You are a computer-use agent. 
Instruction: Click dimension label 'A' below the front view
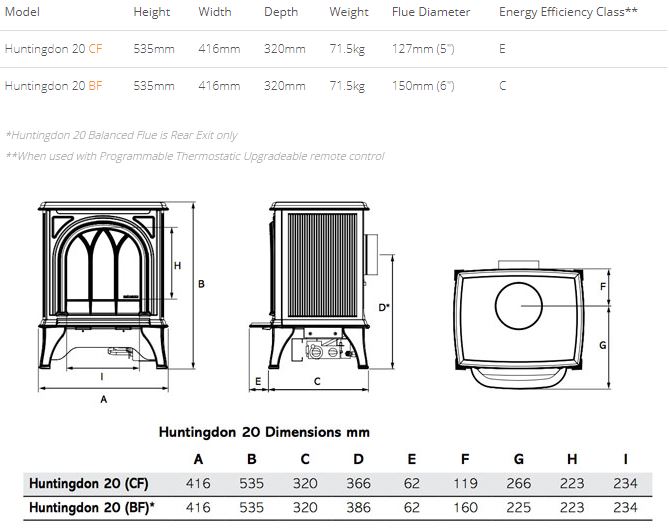coord(104,399)
